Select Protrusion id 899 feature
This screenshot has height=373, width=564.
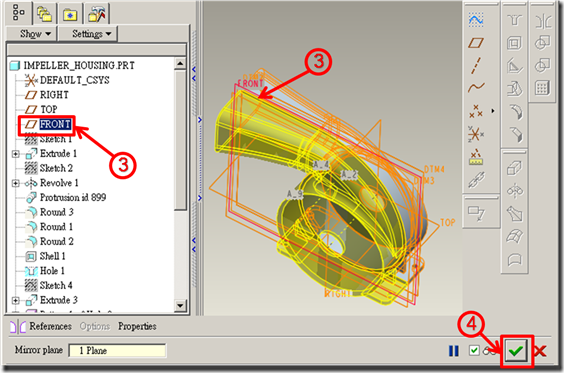coord(66,197)
